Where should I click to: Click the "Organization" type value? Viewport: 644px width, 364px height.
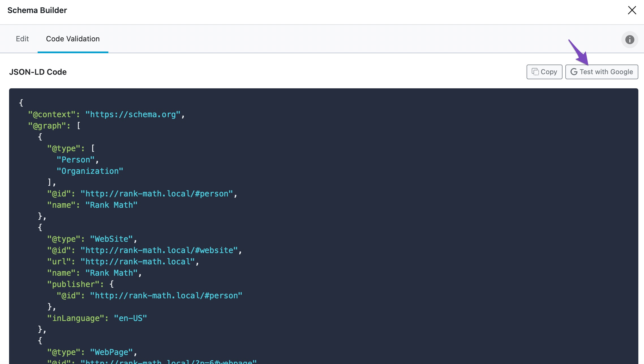tap(90, 171)
